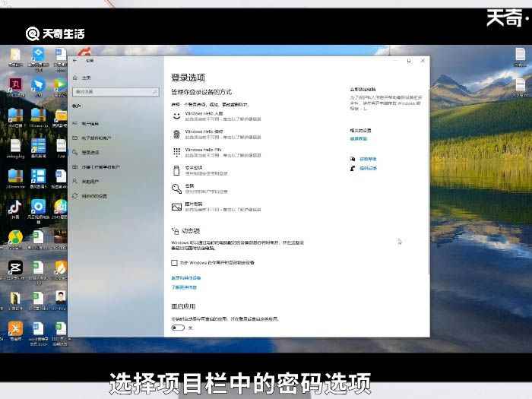Open yellow folder icon on desktop
Screen dimensions: 532x399
(60, 118)
